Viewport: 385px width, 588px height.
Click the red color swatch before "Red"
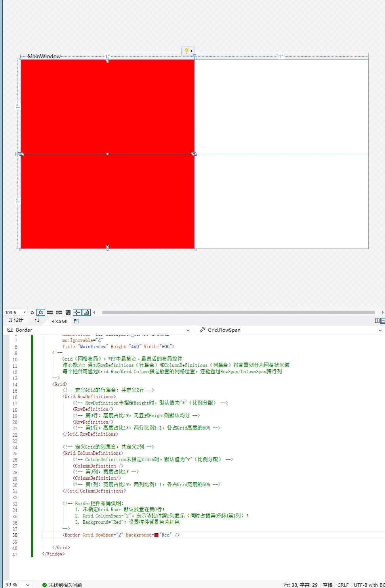tap(156, 535)
